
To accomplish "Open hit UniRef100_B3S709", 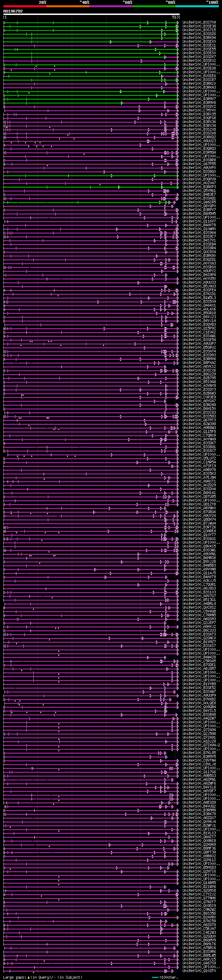I will (x=199, y=23).
